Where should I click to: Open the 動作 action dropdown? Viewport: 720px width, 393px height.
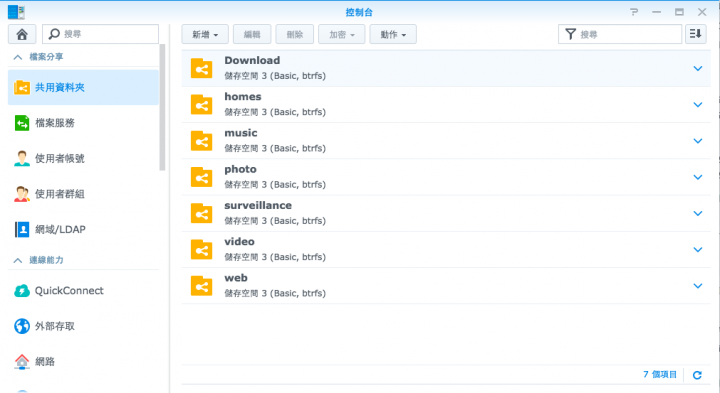click(x=393, y=34)
